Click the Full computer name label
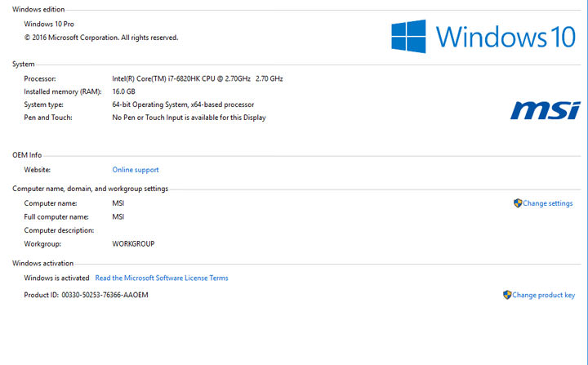This screenshot has height=365, width=588. [56, 217]
